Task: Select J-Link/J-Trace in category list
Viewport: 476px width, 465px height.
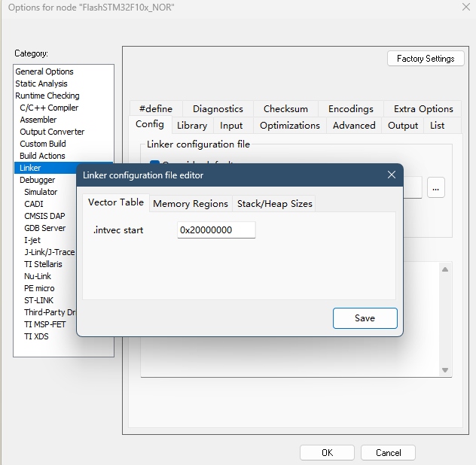Action: pos(50,252)
